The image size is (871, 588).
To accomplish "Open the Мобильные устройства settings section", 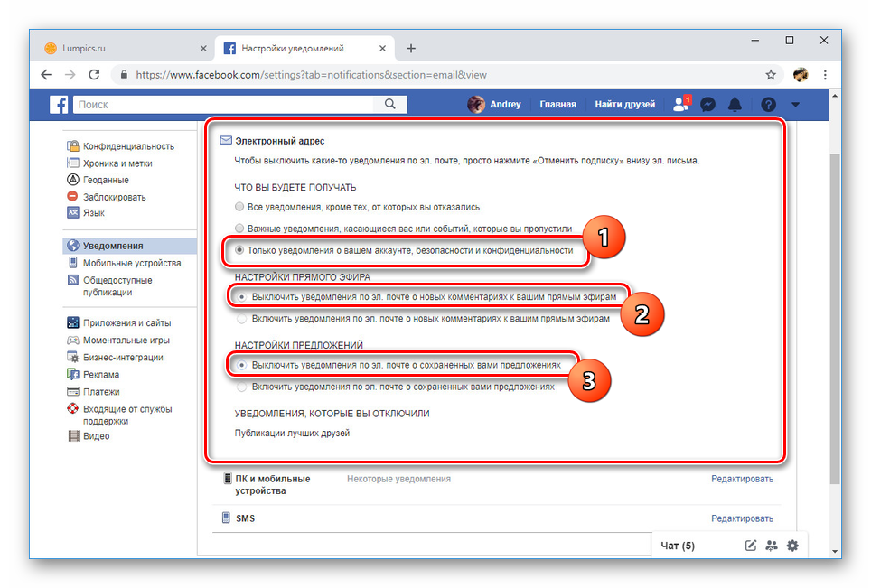I will tap(132, 263).
